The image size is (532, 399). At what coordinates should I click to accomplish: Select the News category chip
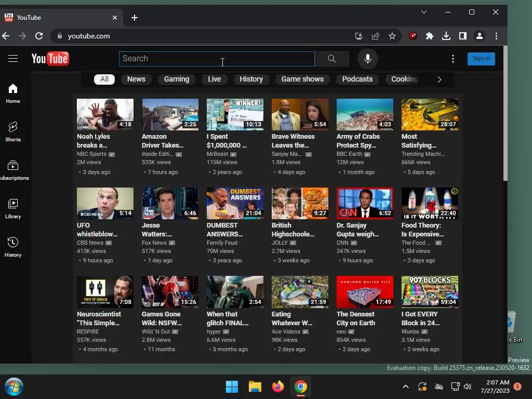(136, 79)
